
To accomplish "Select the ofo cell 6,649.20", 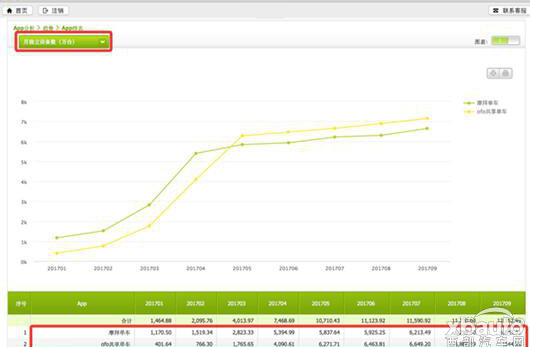I will (x=420, y=344).
